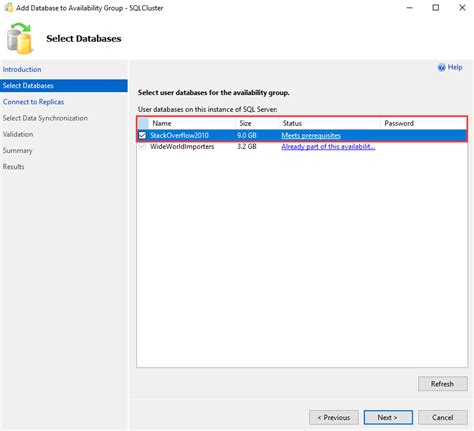Click the Help icon

click(x=441, y=67)
